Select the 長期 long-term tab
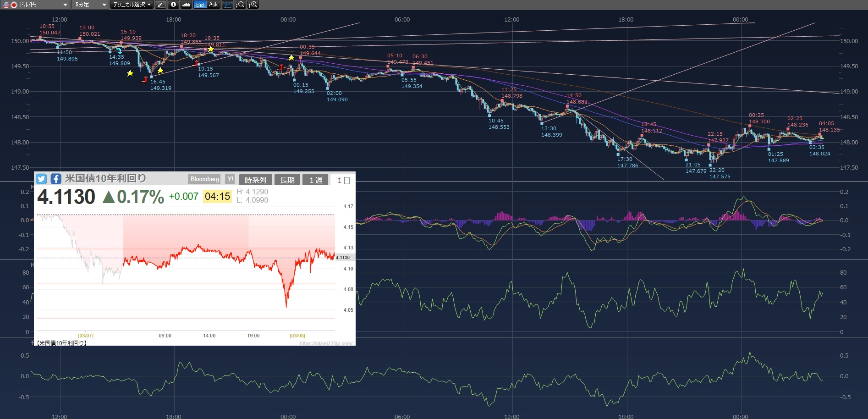This screenshot has width=868, height=419. [287, 180]
